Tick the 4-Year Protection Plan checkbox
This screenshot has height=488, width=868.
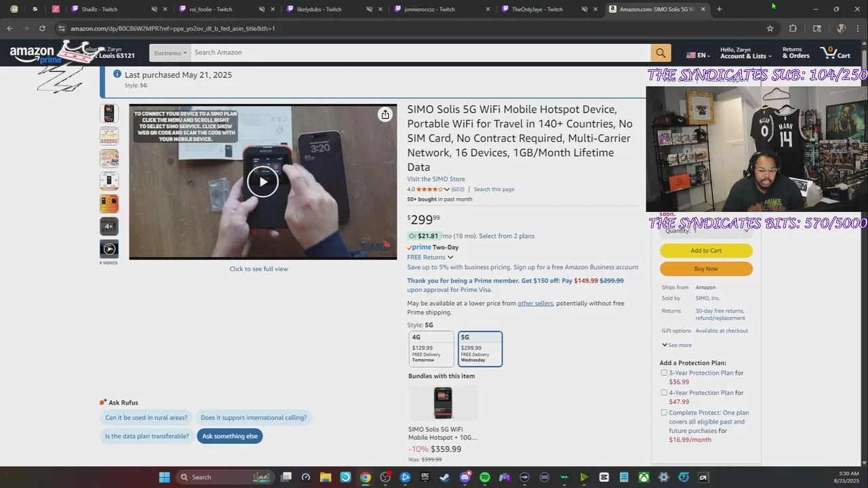[664, 392]
